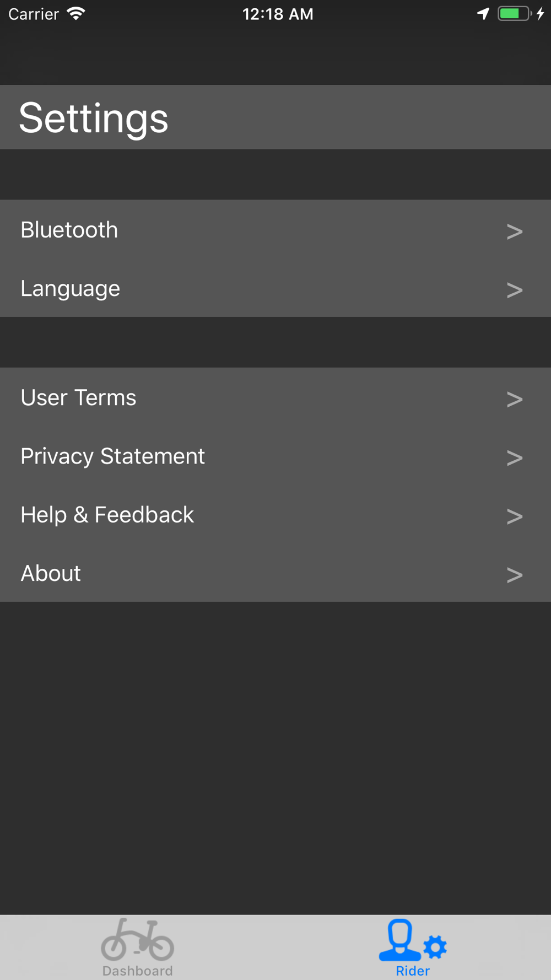Switch to the Dashboard tab label
The image size is (551, 980).
pos(138,971)
